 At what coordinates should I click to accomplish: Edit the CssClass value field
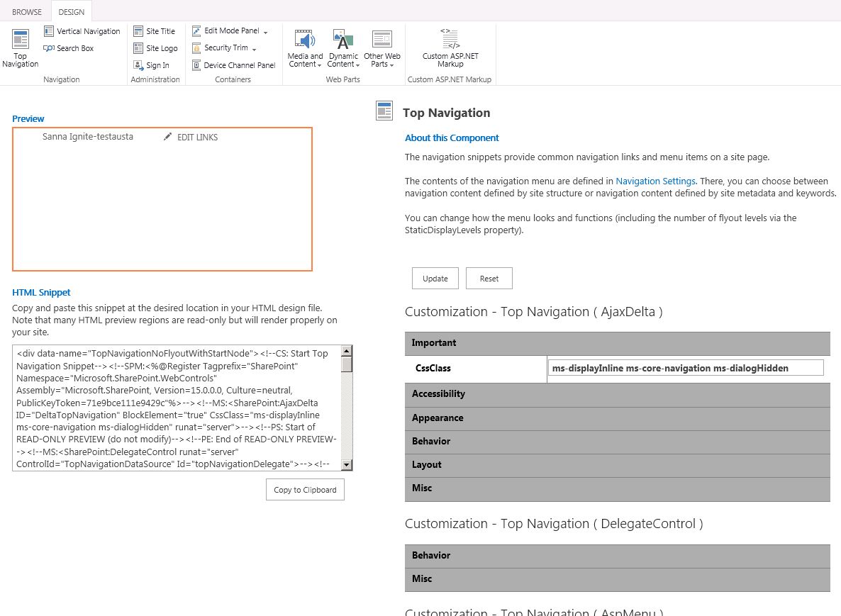point(685,367)
